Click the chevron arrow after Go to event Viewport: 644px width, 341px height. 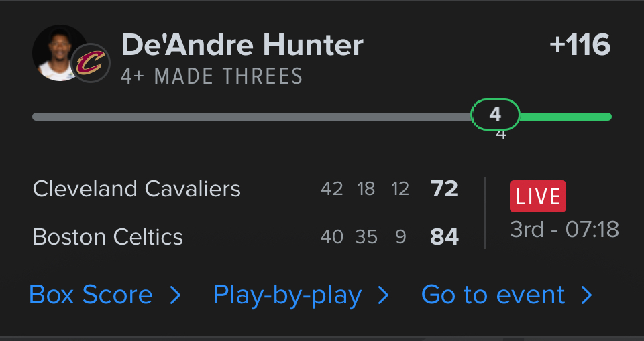tap(586, 295)
